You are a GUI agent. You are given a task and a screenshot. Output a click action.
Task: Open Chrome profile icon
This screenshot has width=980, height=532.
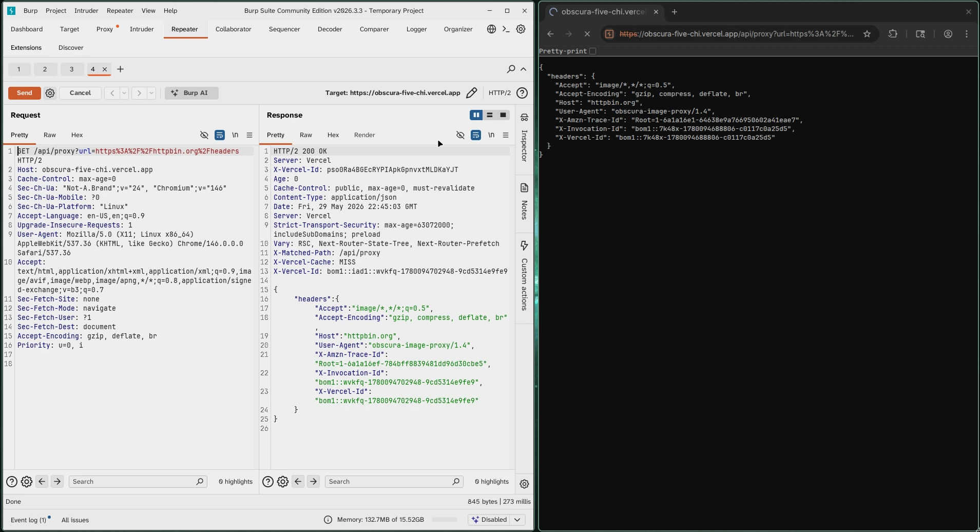tap(948, 34)
